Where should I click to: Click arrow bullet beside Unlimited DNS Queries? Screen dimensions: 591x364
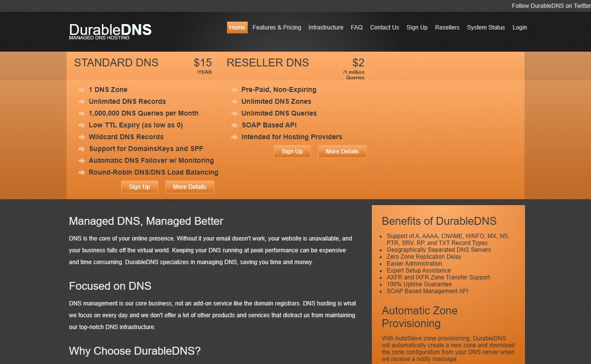point(234,114)
